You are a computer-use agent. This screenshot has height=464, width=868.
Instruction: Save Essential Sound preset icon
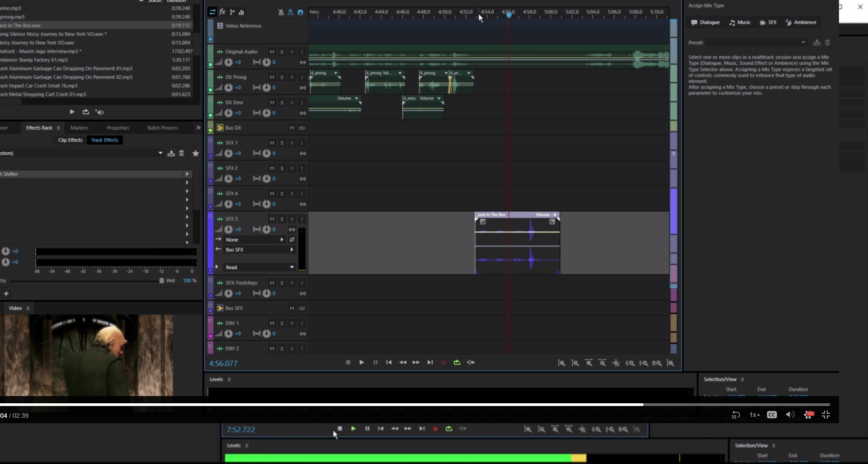click(816, 43)
